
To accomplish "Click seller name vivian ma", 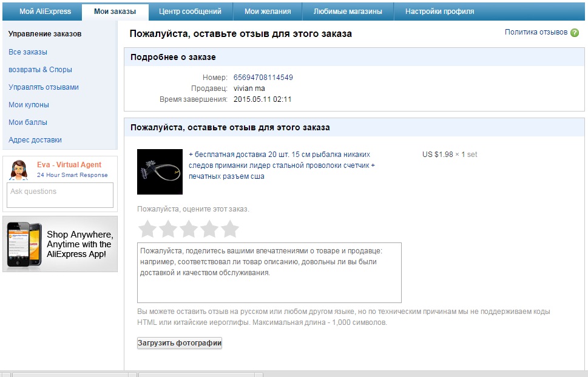I will [249, 88].
